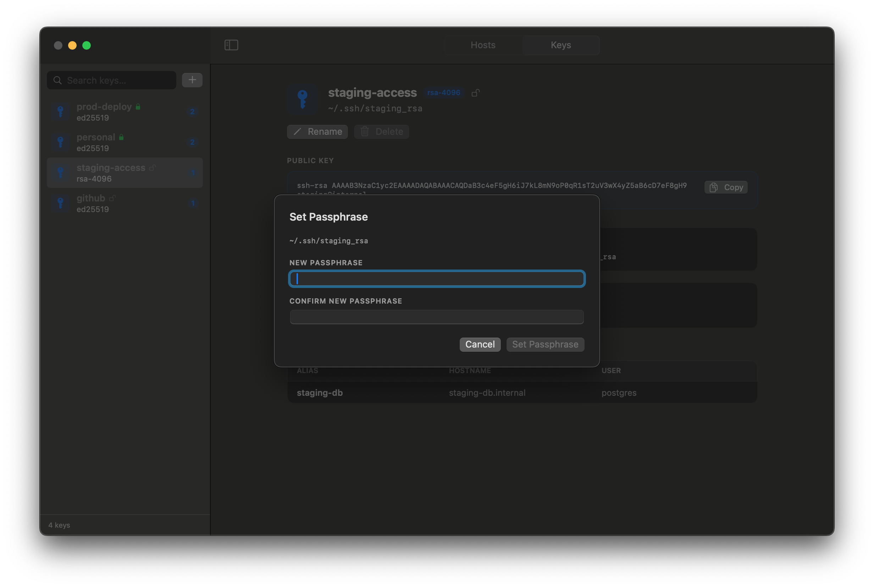Switch to the Keys tab

tap(561, 45)
